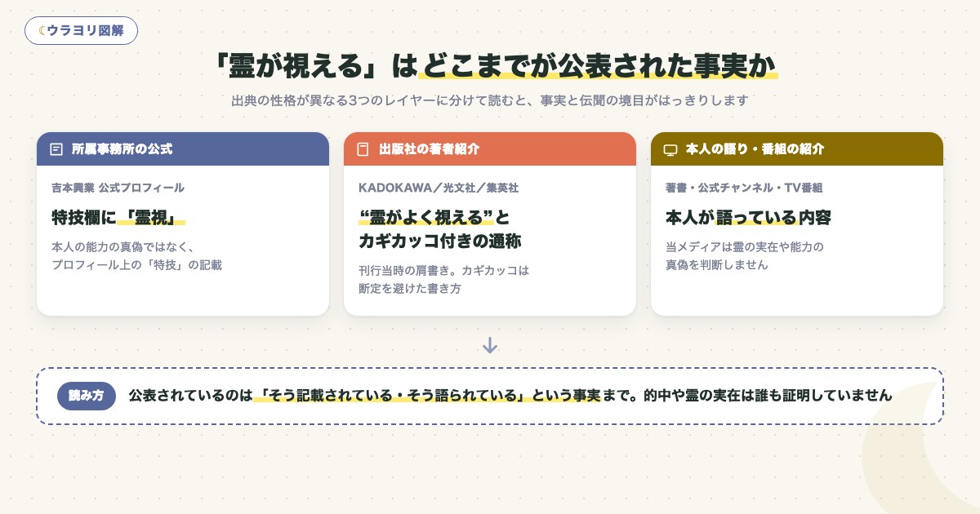Click the ウラヨリ図解 badge
The height and width of the screenshot is (514, 980).
81,30
